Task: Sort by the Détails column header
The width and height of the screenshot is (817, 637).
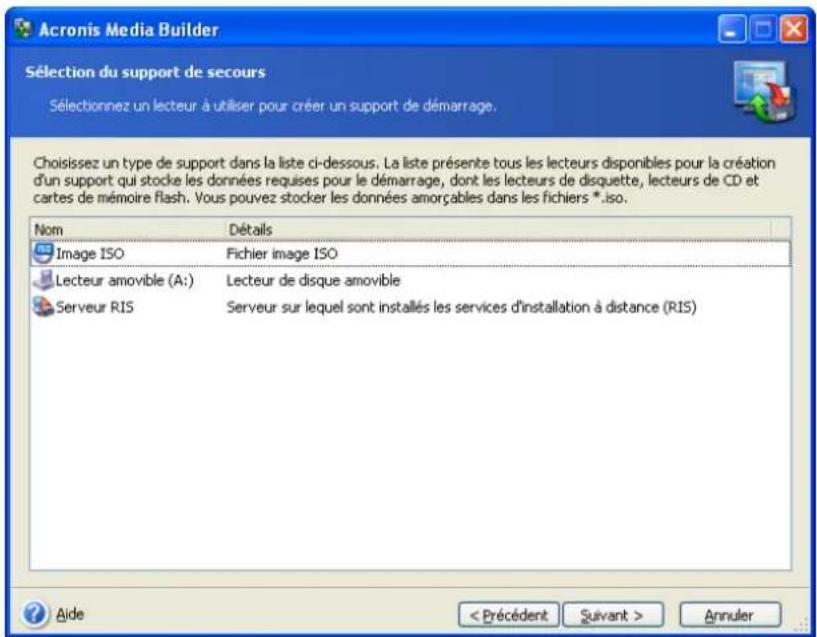Action: coord(498,230)
